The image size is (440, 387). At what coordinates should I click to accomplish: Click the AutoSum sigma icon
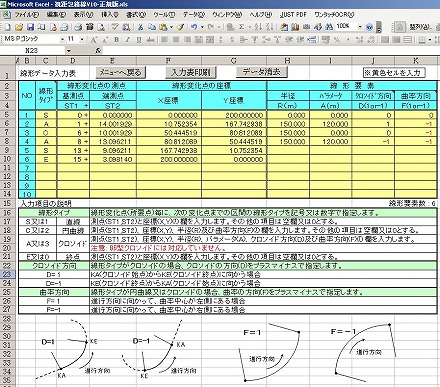(x=242, y=27)
